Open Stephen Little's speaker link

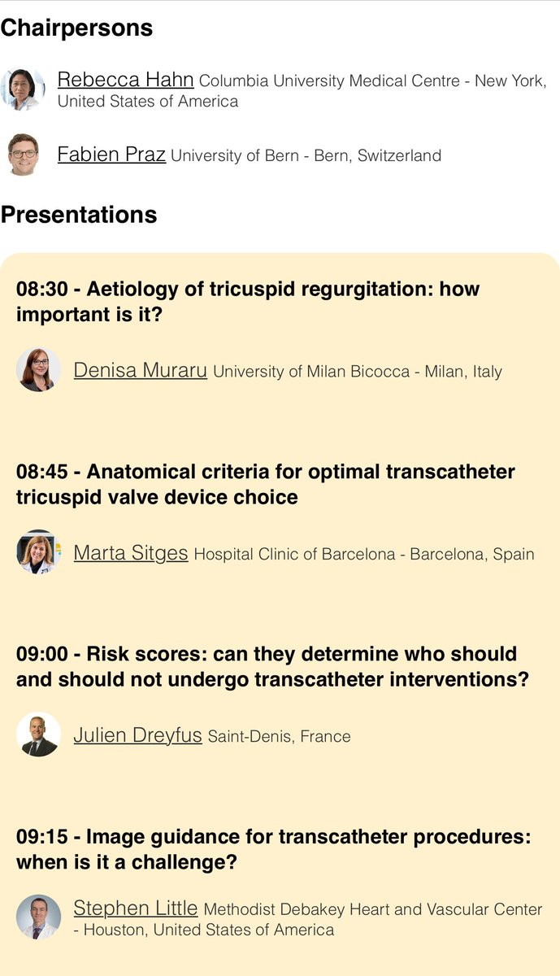(x=135, y=908)
